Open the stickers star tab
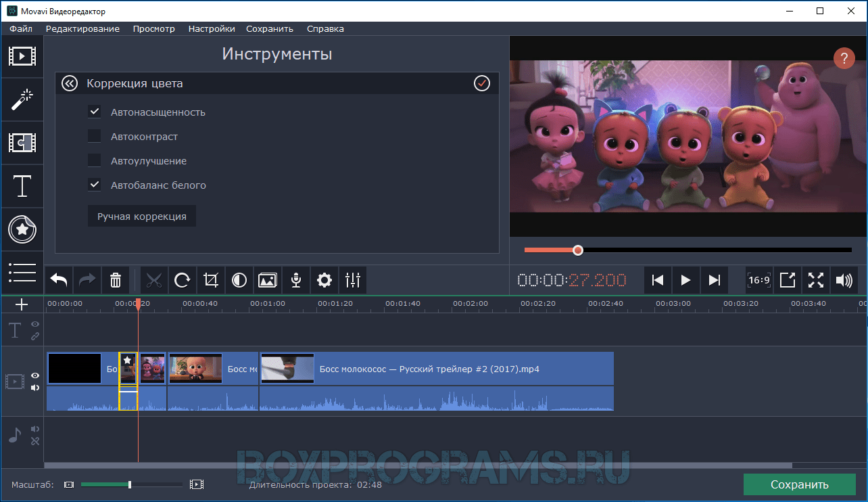868x502 pixels. [22, 229]
